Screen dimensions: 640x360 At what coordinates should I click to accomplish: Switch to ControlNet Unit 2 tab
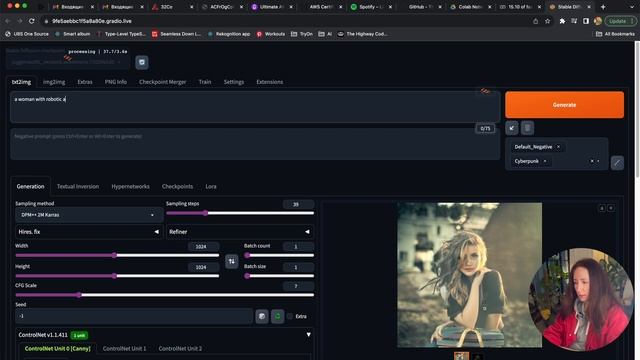[x=180, y=349]
